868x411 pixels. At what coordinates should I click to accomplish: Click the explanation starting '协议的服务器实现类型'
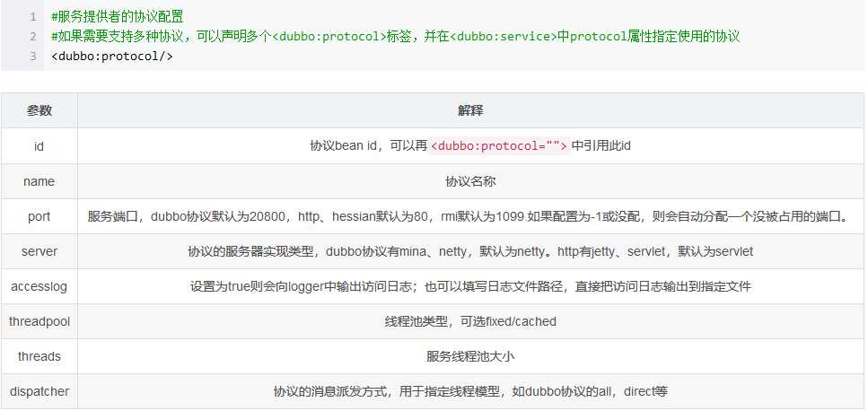470,251
